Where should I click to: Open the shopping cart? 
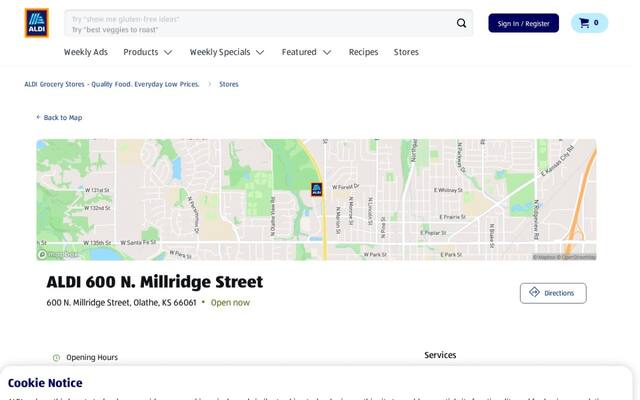589,23
